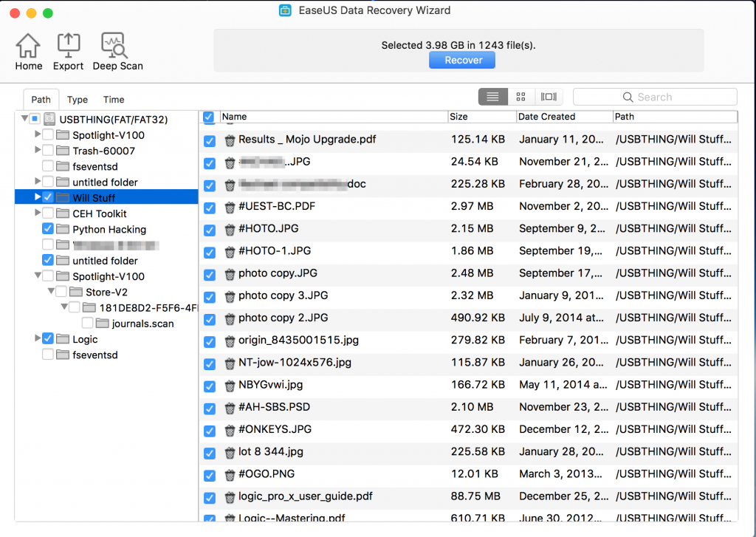Viewport: 756px width, 537px height.
Task: Select the #ONKEYS.JPG file name
Action: (275, 429)
